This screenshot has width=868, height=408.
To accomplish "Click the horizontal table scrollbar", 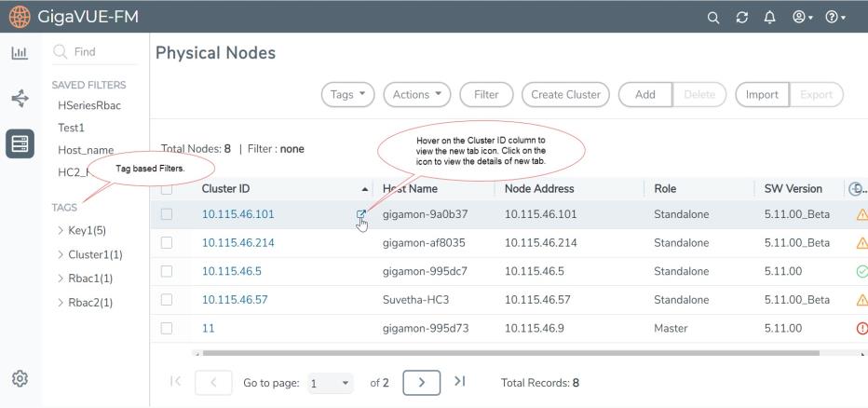I will (x=511, y=353).
